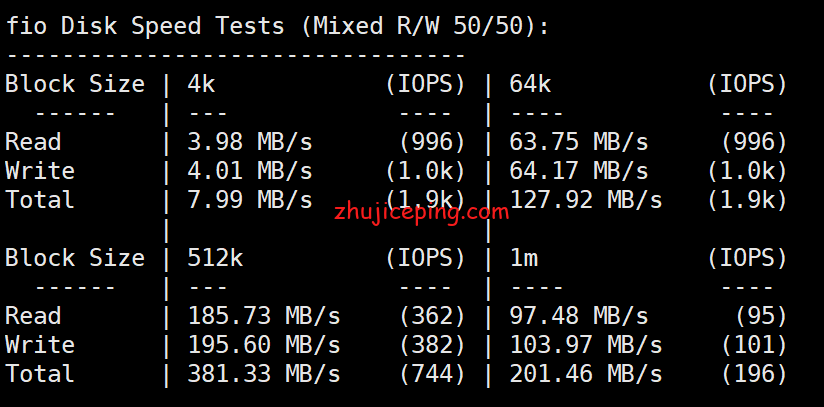Click the 1m block size header
The image size is (824, 407).
(x=524, y=258)
